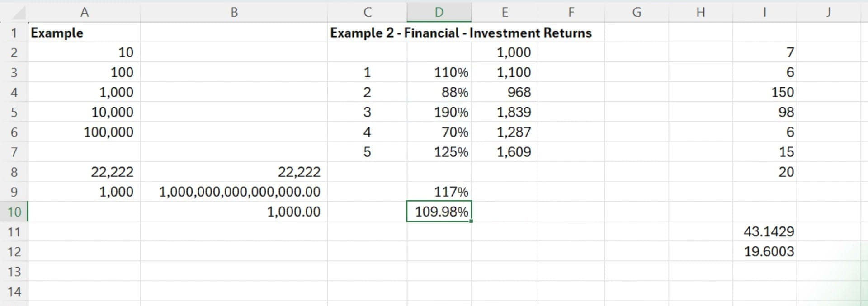Select column header D
The image size is (868, 306).
coord(439,12)
